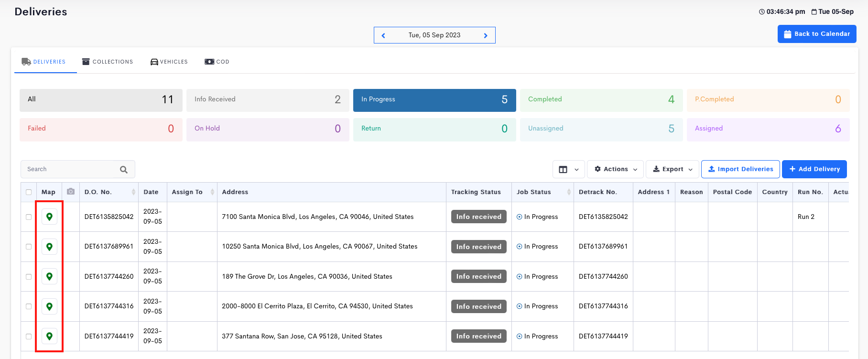Image resolution: width=868 pixels, height=359 pixels.
Task: Click Postal Code column header
Action: point(732,192)
